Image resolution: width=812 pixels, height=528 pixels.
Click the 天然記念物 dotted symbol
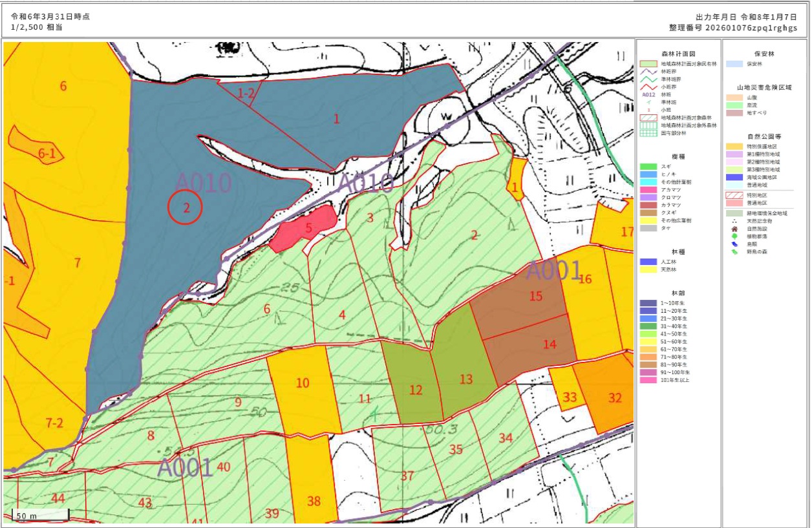(734, 221)
